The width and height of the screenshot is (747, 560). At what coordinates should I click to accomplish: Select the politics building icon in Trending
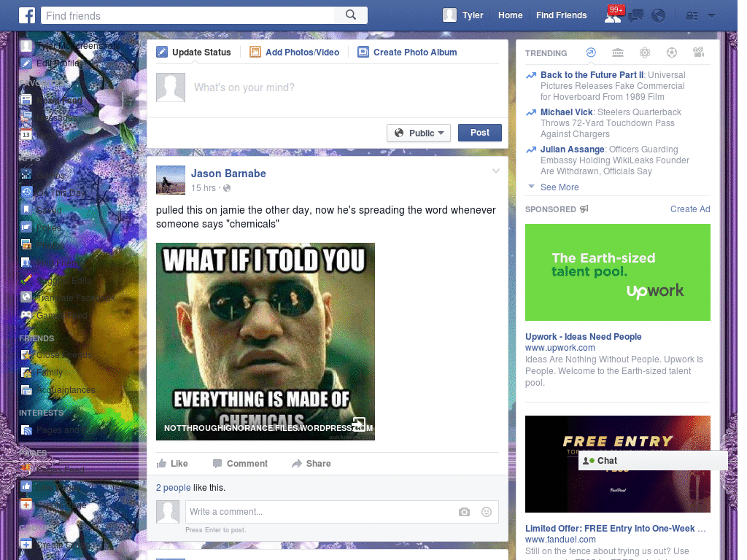point(618,52)
